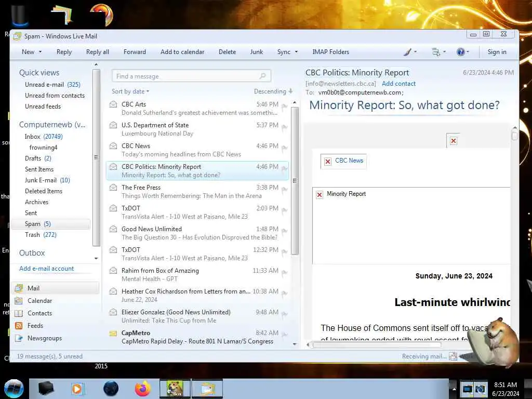Click envelope icon of U.S. Department of State email
This screenshot has width=532, height=399.
(x=113, y=125)
